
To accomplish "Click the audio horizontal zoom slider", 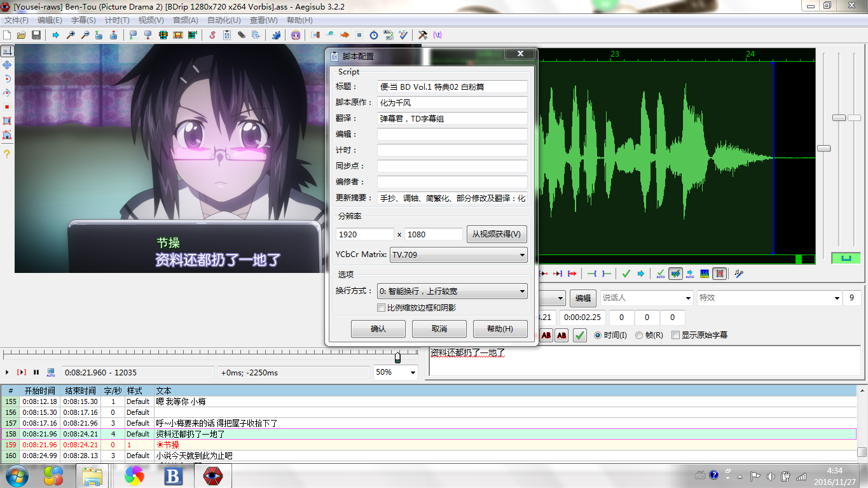I will (823, 148).
